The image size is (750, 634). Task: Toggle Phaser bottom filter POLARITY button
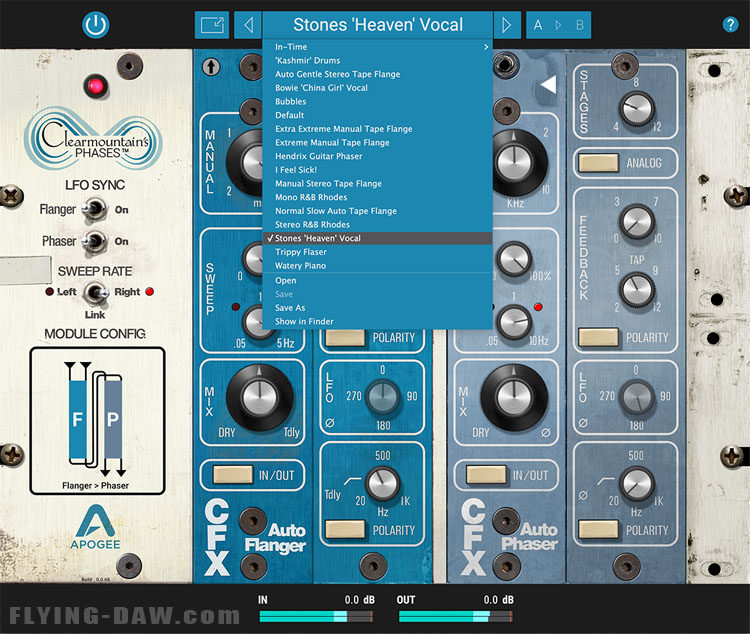click(x=598, y=530)
